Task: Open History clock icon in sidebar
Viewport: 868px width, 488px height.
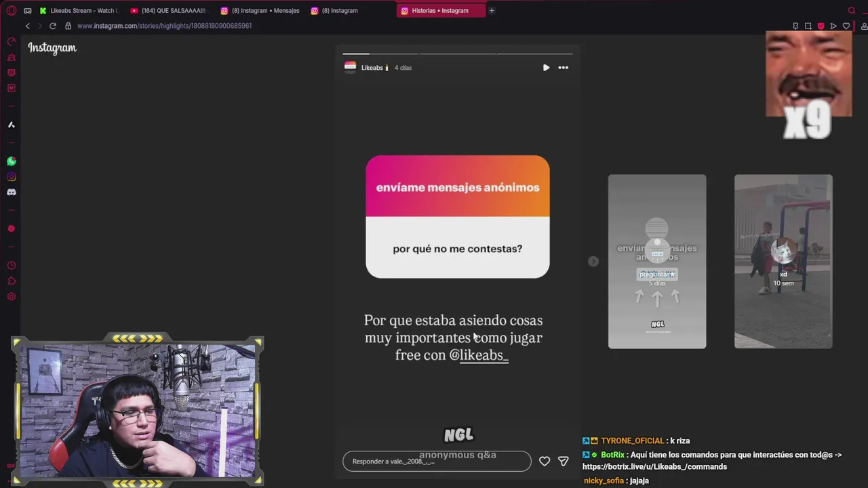Action: coord(12,266)
